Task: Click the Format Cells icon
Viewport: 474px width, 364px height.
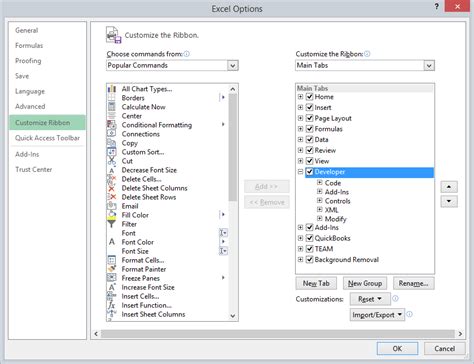Action: point(112,260)
